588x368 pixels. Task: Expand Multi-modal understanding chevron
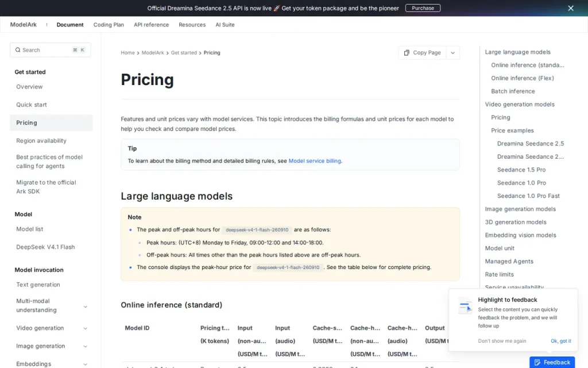(x=85, y=307)
